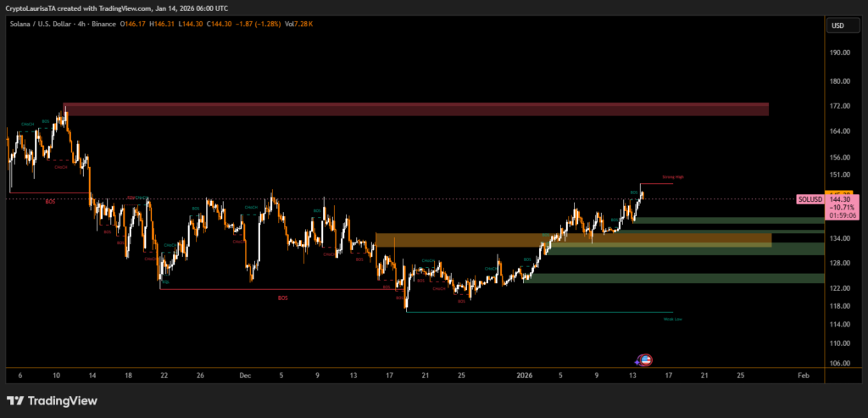Click the Strong High label
The width and height of the screenshot is (868, 418).
674,177
